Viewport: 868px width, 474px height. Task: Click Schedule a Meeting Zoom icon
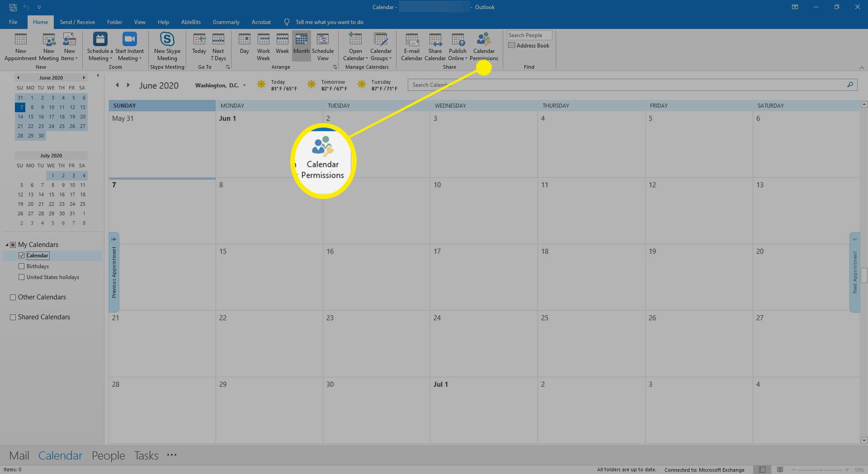(100, 47)
